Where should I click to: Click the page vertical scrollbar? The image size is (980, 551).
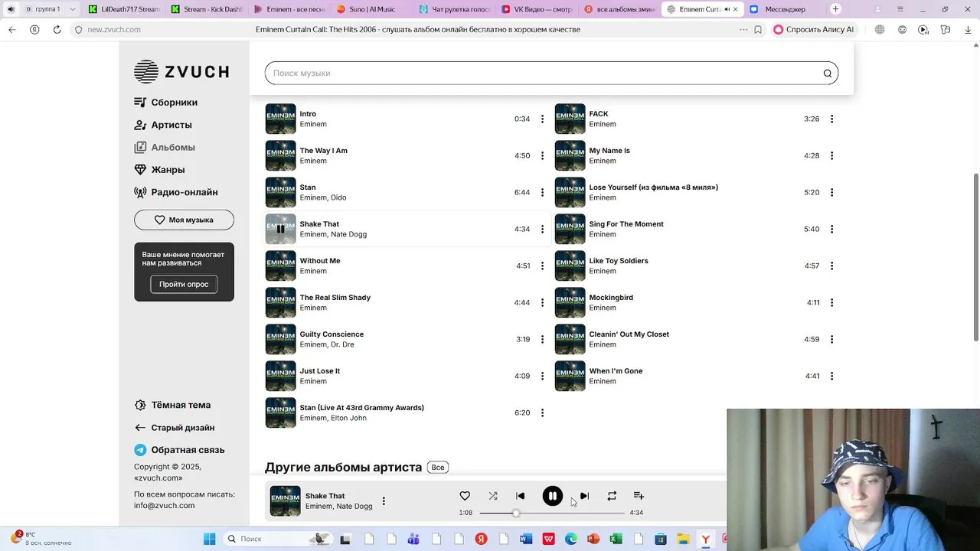975,258
